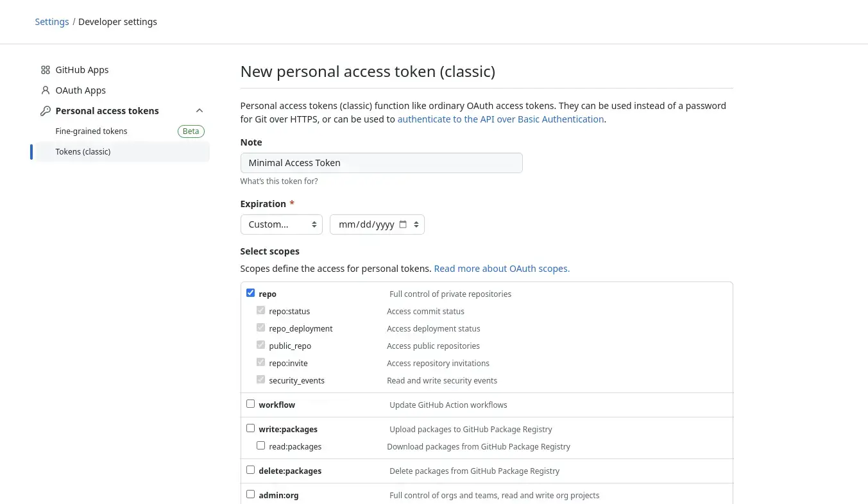Click the OAuth Apps person icon

(x=46, y=90)
